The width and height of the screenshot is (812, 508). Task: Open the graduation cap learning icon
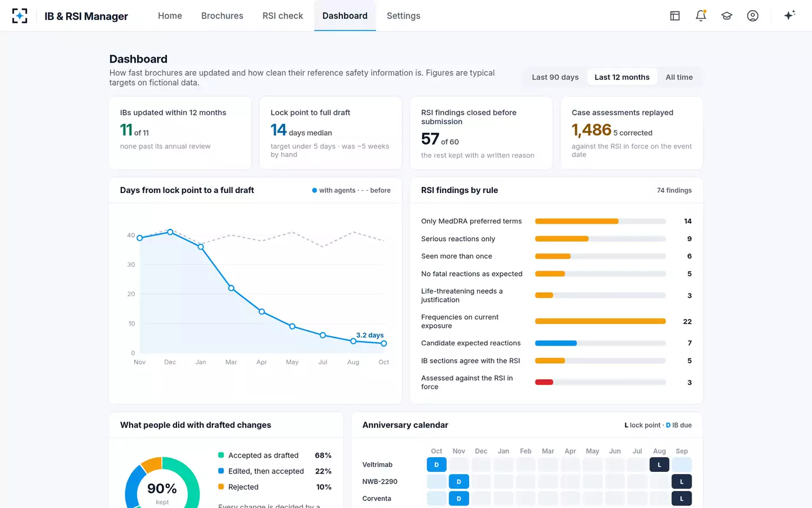(727, 16)
